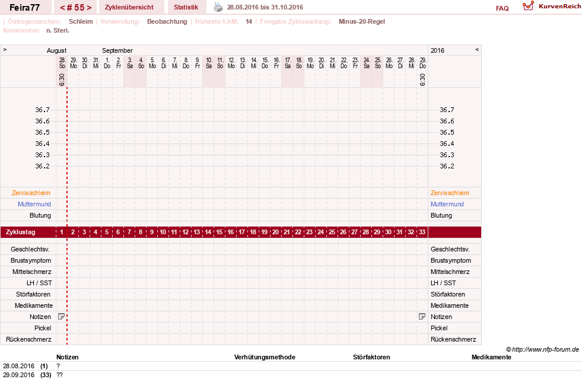The width and height of the screenshot is (582, 392).
Task: Click the '<' arrow next to 2016
Action: [x=477, y=49]
